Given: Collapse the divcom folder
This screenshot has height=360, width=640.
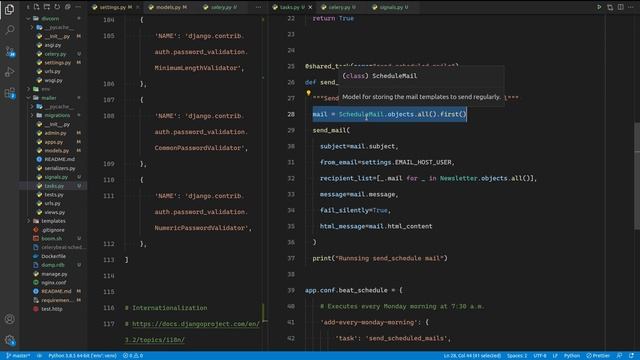Looking at the screenshot, I should point(50,18).
